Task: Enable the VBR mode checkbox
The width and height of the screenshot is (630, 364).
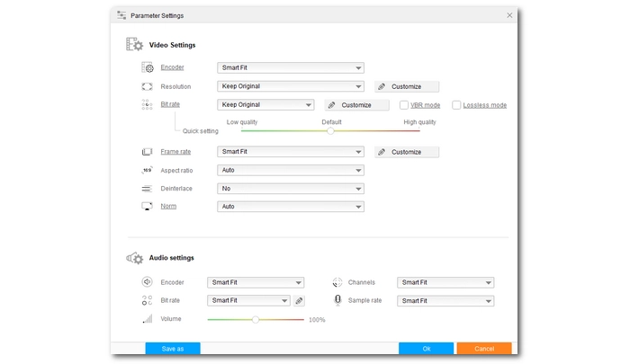Action: pyautogui.click(x=404, y=105)
